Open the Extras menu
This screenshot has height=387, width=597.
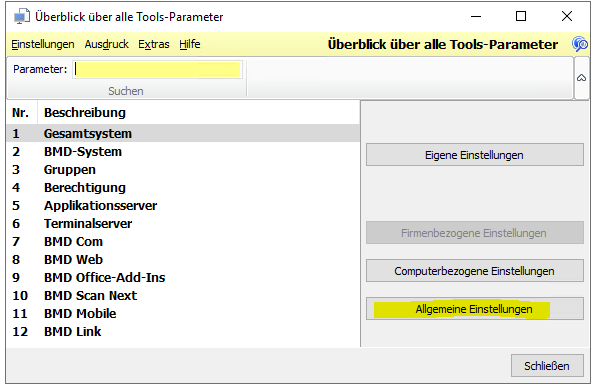pyautogui.click(x=154, y=44)
